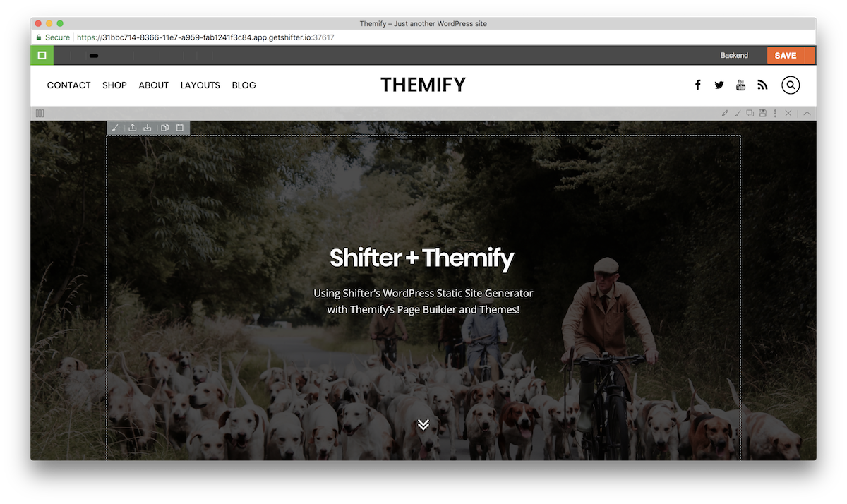Open the SAVE button dropdown arrow
Viewport: 847px width, 504px height.
coord(810,55)
